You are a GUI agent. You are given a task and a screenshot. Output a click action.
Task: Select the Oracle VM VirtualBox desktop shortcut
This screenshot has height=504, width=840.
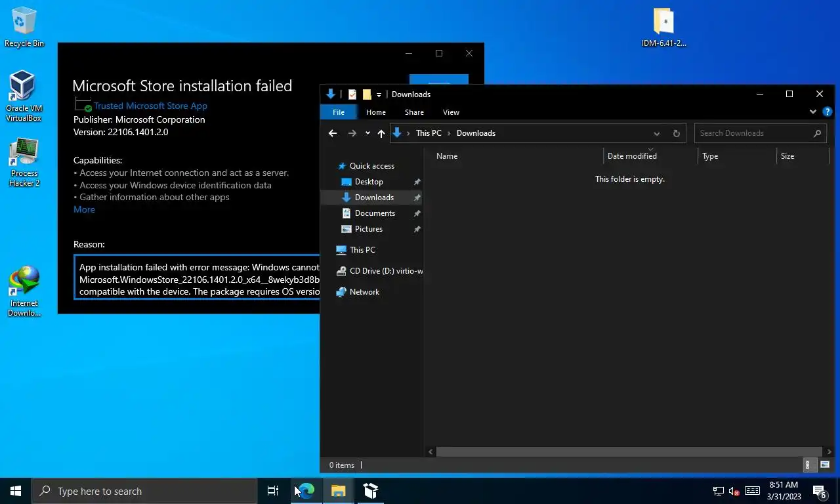[x=24, y=96]
